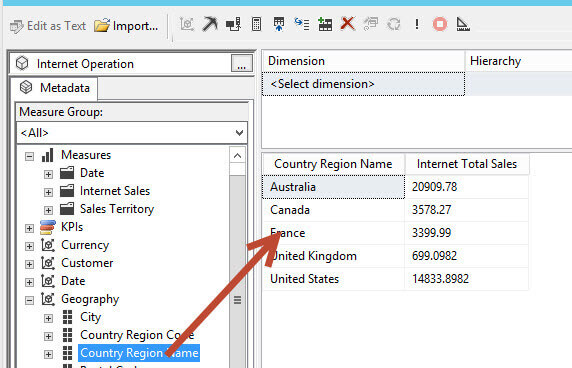Select the Measures tree item
The width and height of the screenshot is (572, 368).
pyautogui.click(x=86, y=155)
